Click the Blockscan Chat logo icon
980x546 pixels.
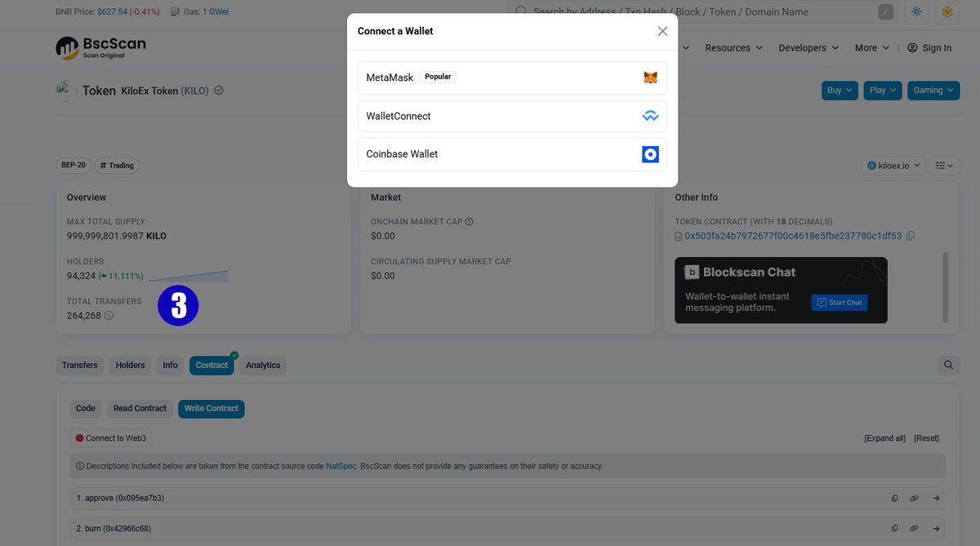pos(692,272)
